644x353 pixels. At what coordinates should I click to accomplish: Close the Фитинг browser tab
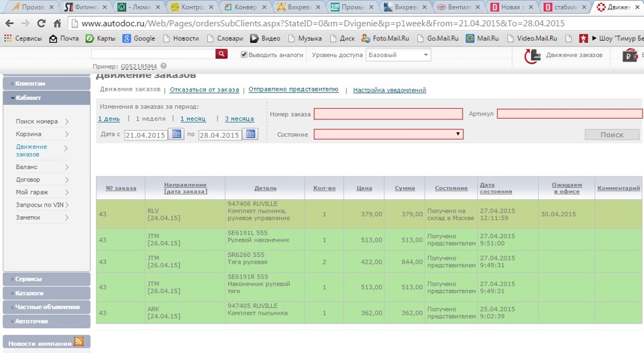(x=105, y=7)
